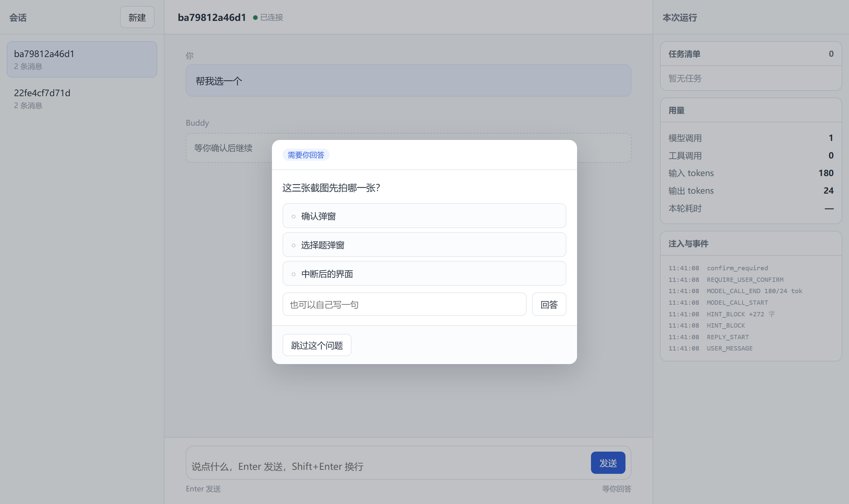Click the 输出 tokens value 24
Image resolution: width=849 pixels, height=504 pixels.
pos(828,191)
